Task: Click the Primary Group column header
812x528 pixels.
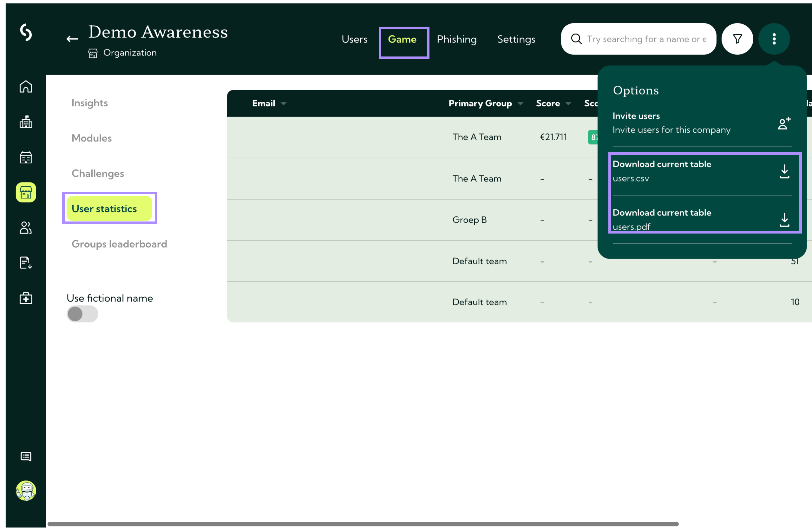Action: [x=480, y=103]
